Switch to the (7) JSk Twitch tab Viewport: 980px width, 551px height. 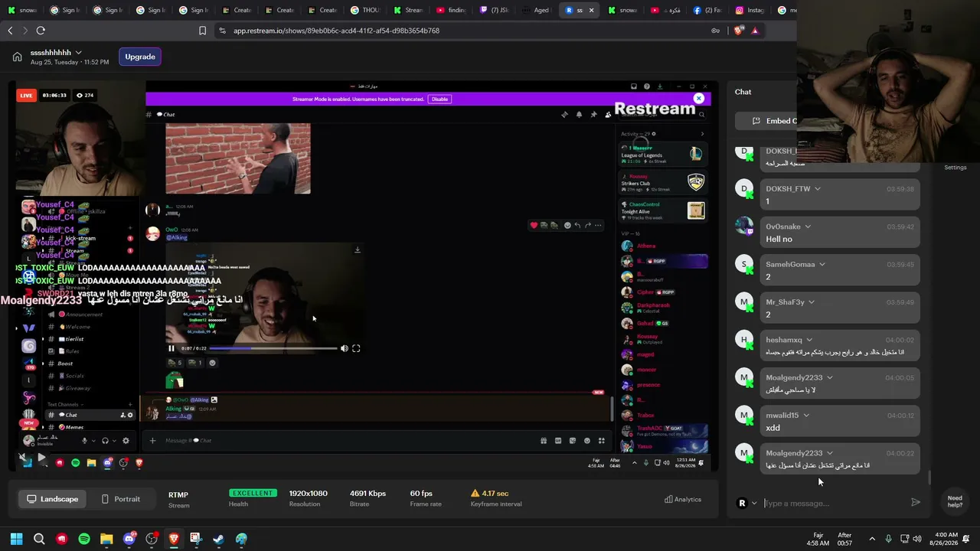[494, 10]
